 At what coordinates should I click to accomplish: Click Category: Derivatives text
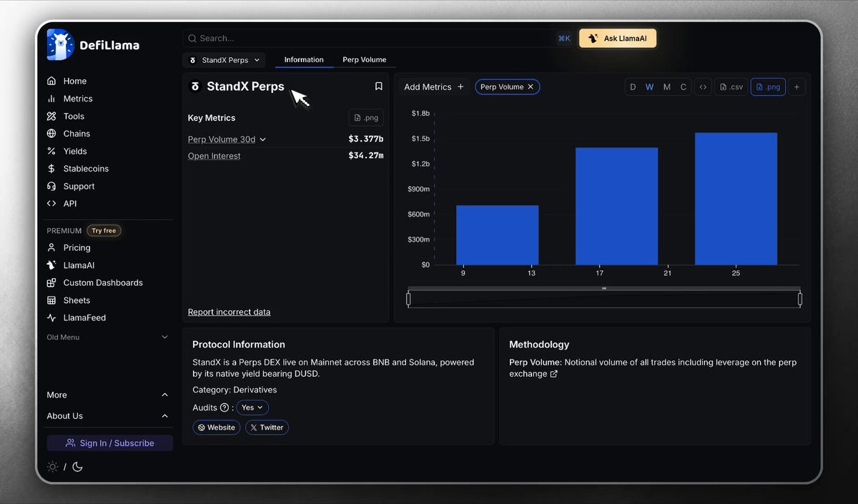pos(235,390)
